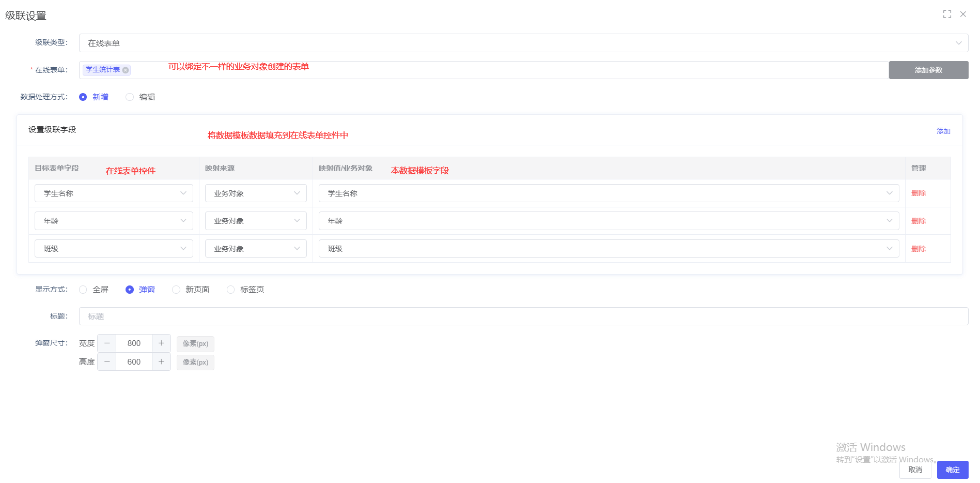Click the 标题 input field
The width and height of the screenshot is (980, 483).
tap(523, 316)
